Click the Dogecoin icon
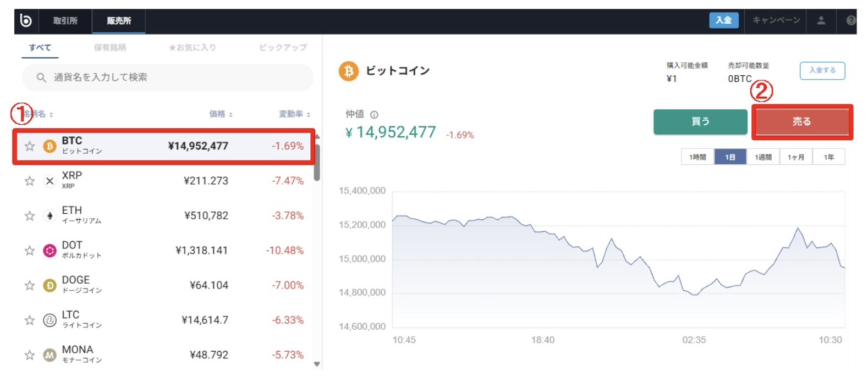This screenshot has height=388, width=868. (x=50, y=285)
